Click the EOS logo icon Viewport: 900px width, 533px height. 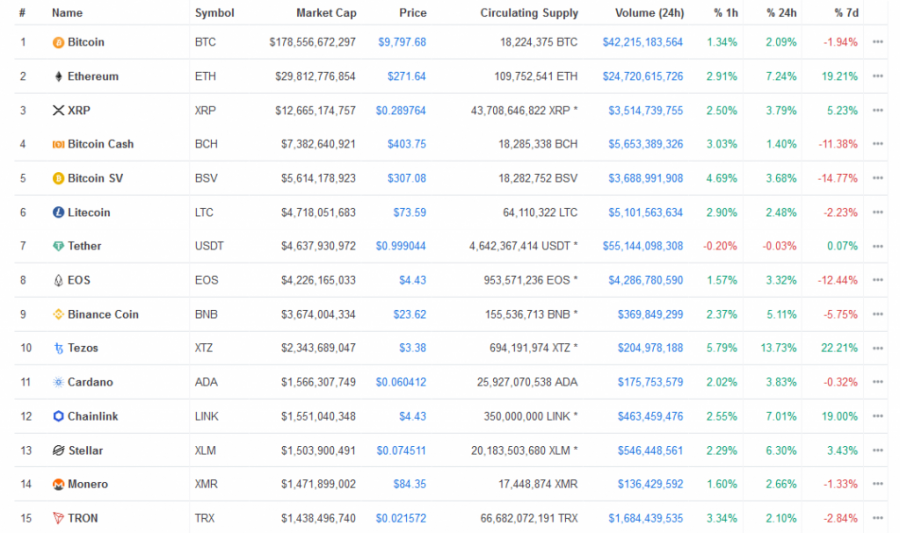click(x=58, y=281)
